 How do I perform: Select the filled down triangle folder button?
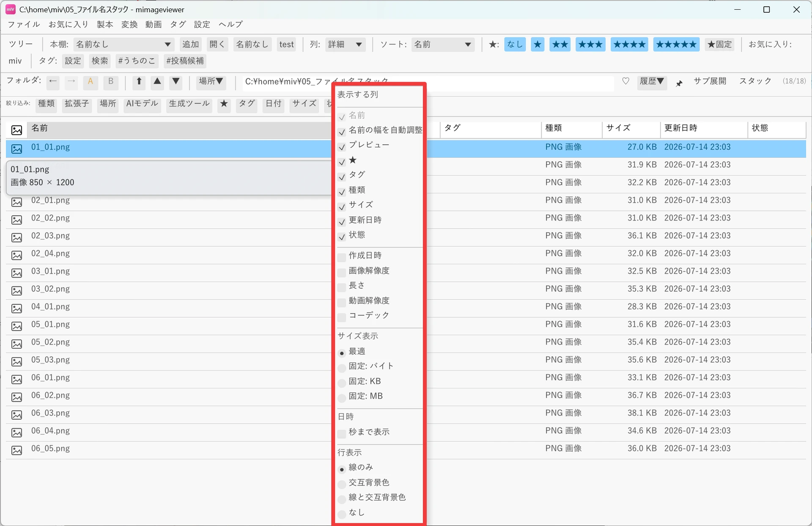click(176, 82)
